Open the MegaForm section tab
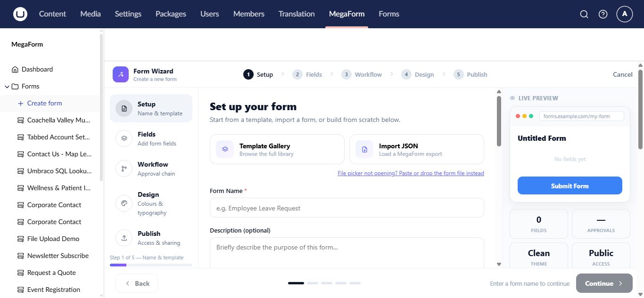This screenshot has height=298, width=644. pyautogui.click(x=347, y=14)
